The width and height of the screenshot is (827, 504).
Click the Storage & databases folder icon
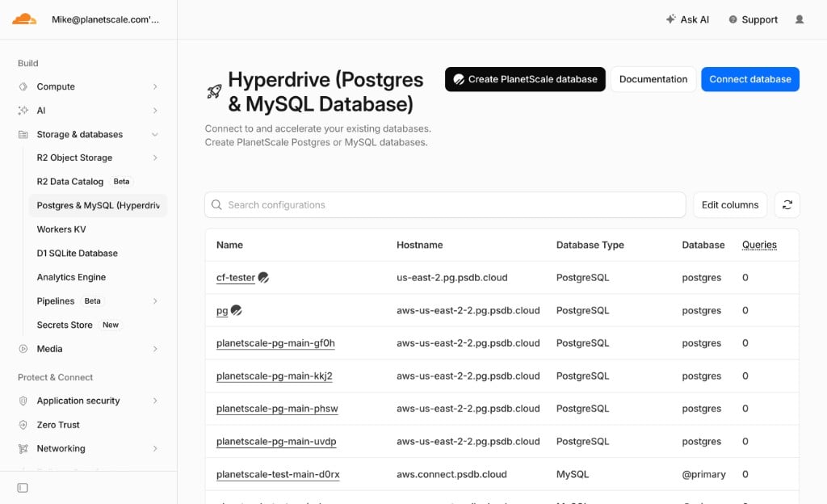click(23, 134)
